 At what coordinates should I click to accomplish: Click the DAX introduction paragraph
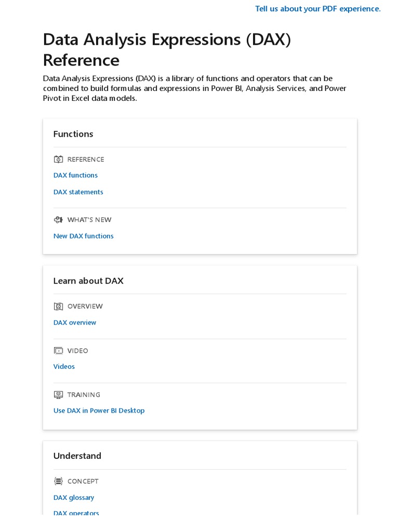[194, 88]
